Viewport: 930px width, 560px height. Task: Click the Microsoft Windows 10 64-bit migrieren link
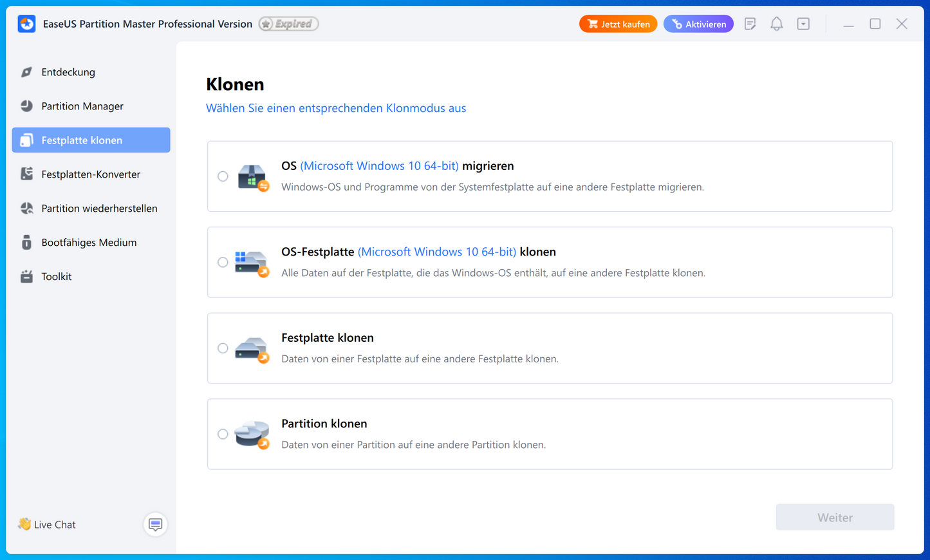coord(380,166)
